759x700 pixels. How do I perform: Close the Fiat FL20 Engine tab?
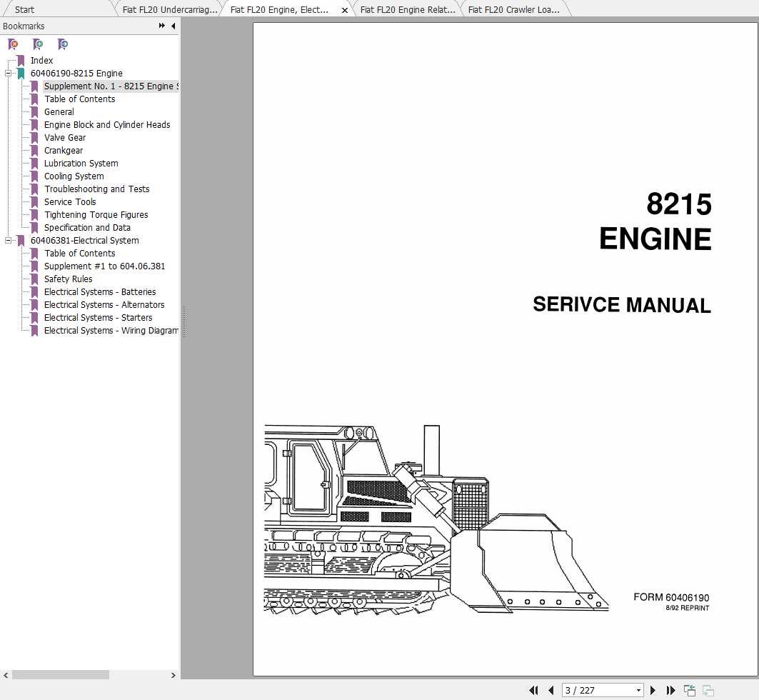345,9
